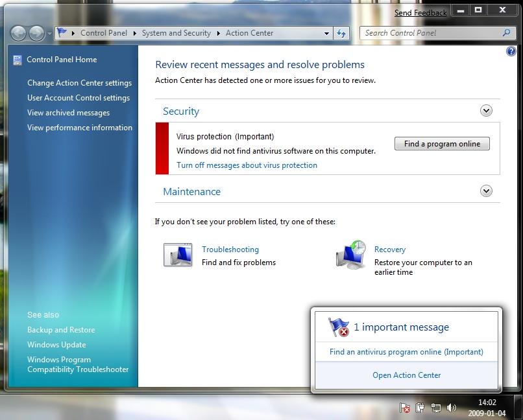
Task: Collapse the Security section chevron
Action: [486, 111]
